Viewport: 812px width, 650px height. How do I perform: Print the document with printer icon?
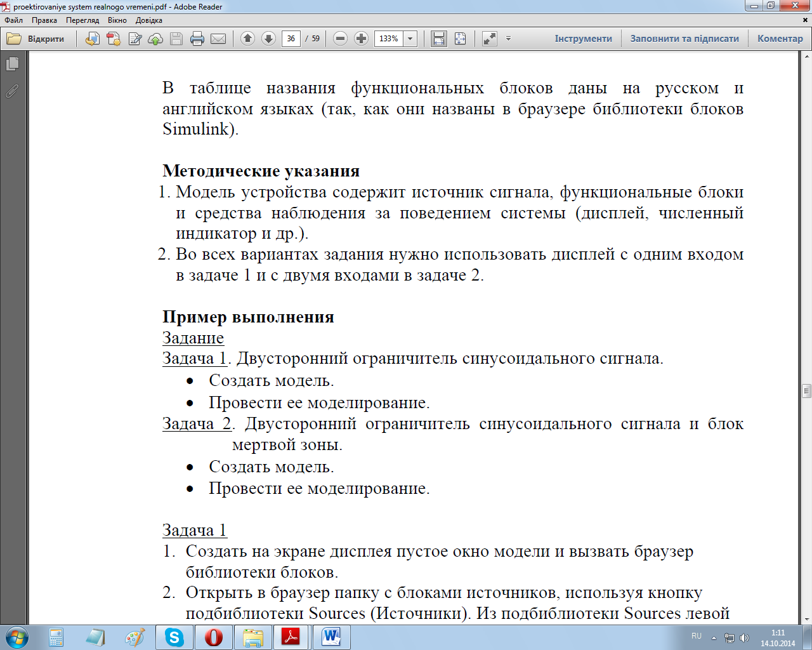coord(197,39)
